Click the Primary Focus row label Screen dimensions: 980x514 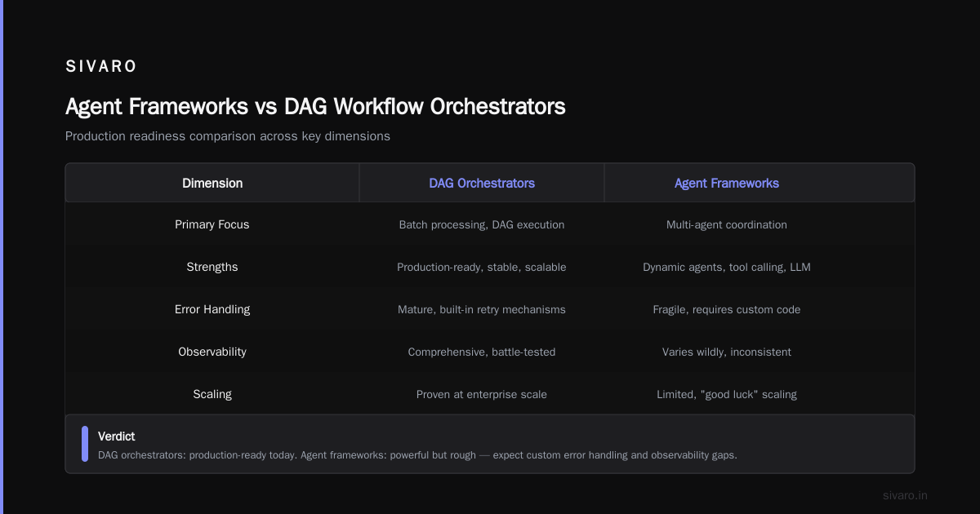212,224
